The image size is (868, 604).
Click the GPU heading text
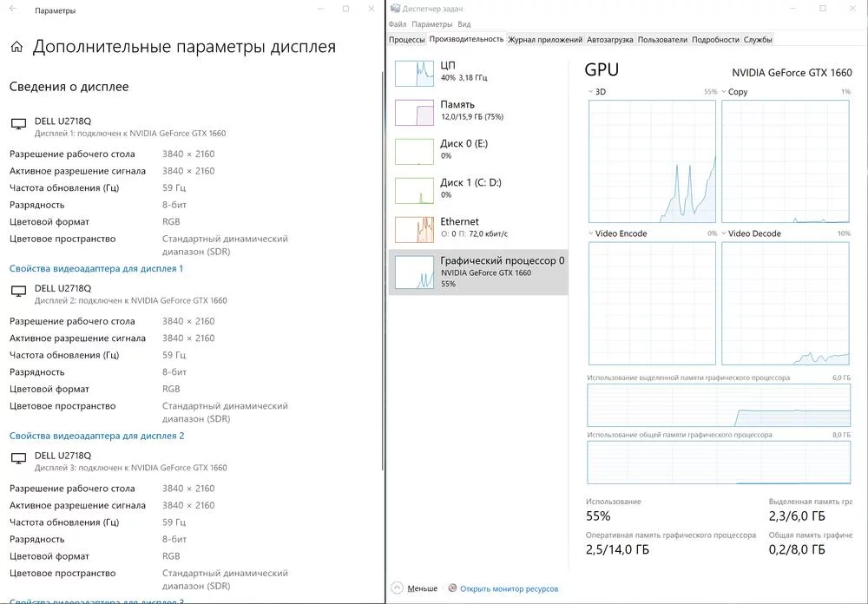[602, 69]
